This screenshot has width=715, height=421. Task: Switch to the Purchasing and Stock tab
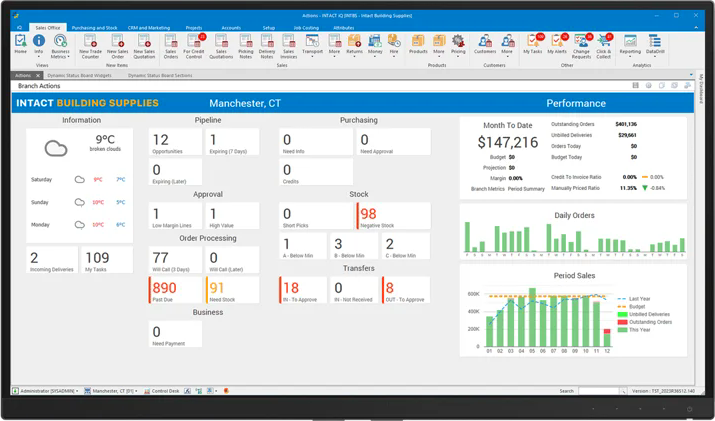coord(94,28)
